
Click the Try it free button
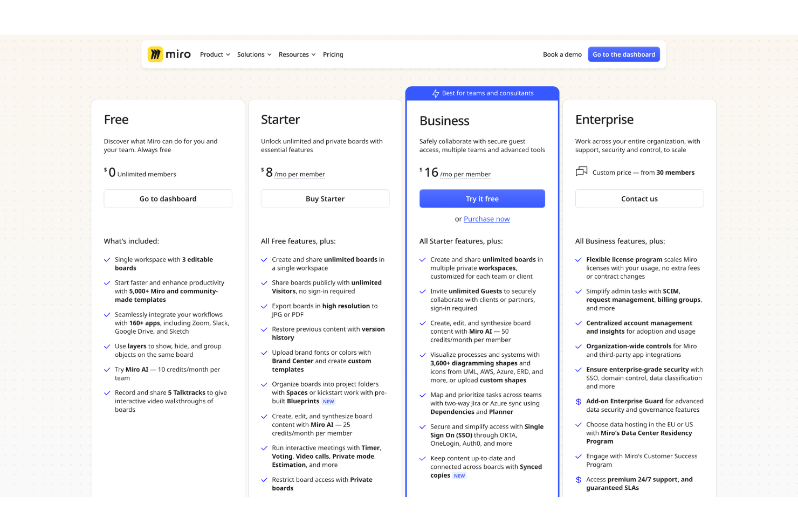point(482,199)
